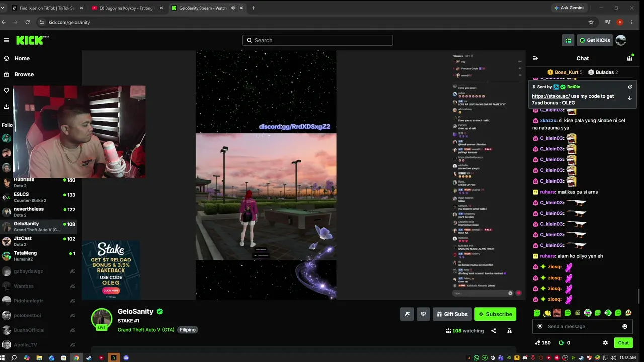Open the taskbar clock showing 11:58 AM
Viewport: 644px width, 362px height.
[x=627, y=358]
